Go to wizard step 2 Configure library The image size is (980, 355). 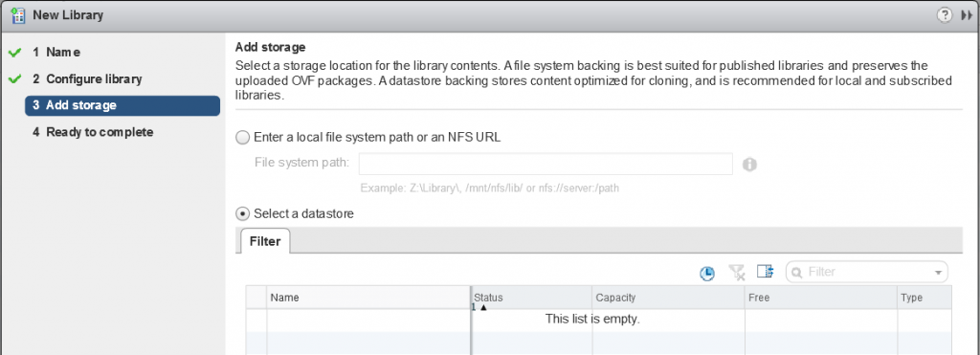click(x=87, y=79)
